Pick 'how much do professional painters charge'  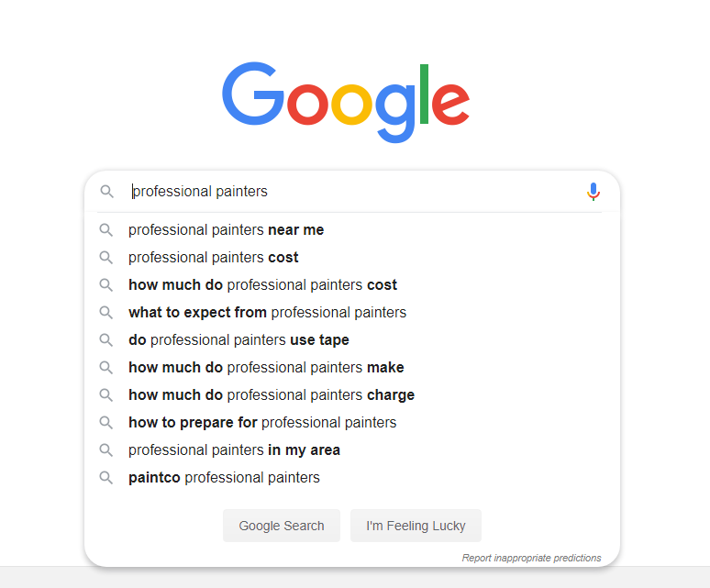click(x=352, y=395)
